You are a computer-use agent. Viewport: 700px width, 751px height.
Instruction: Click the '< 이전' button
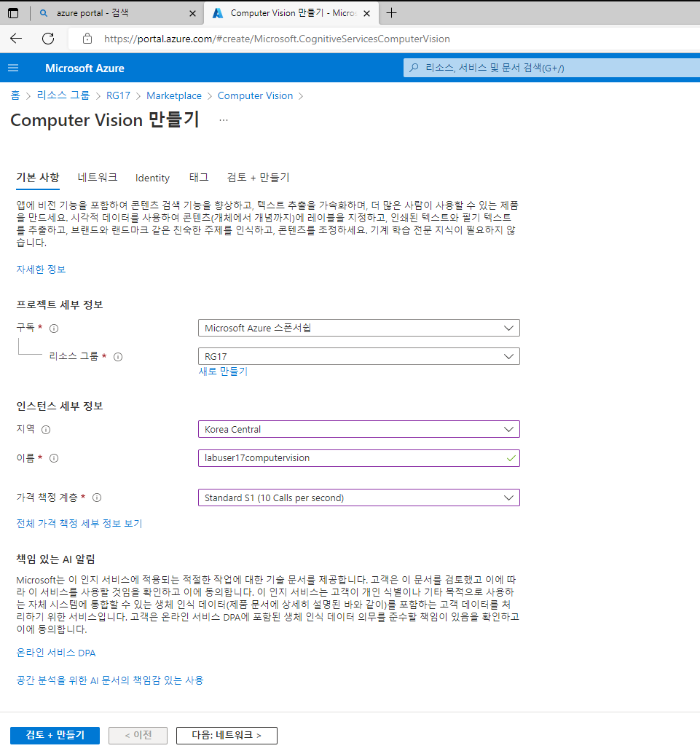coord(138,735)
